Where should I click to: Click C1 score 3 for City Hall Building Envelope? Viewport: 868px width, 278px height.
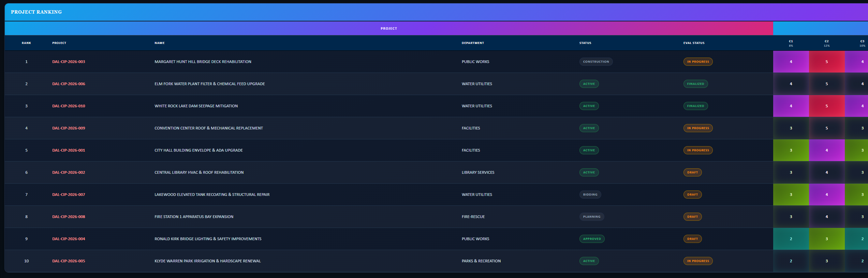(x=791, y=150)
